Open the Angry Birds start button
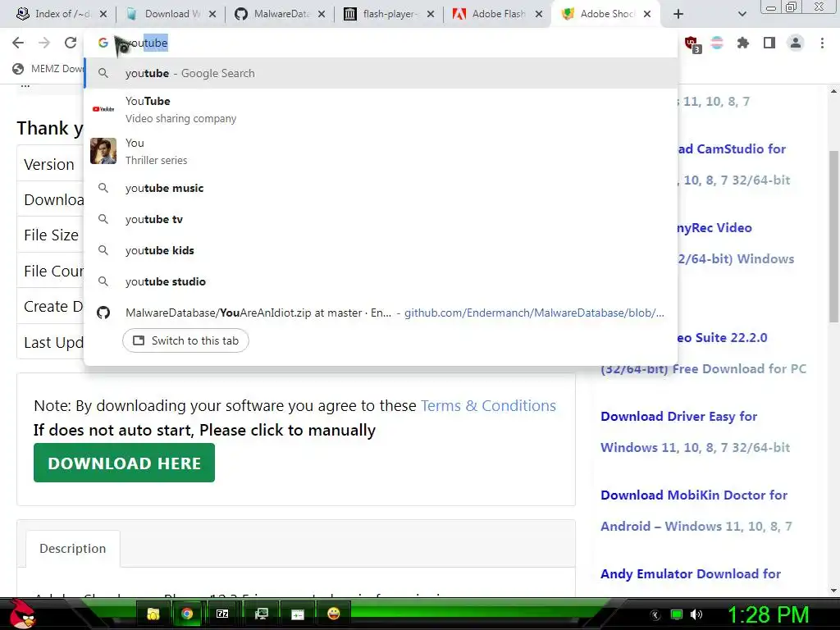This screenshot has height=630, width=840. (21, 614)
